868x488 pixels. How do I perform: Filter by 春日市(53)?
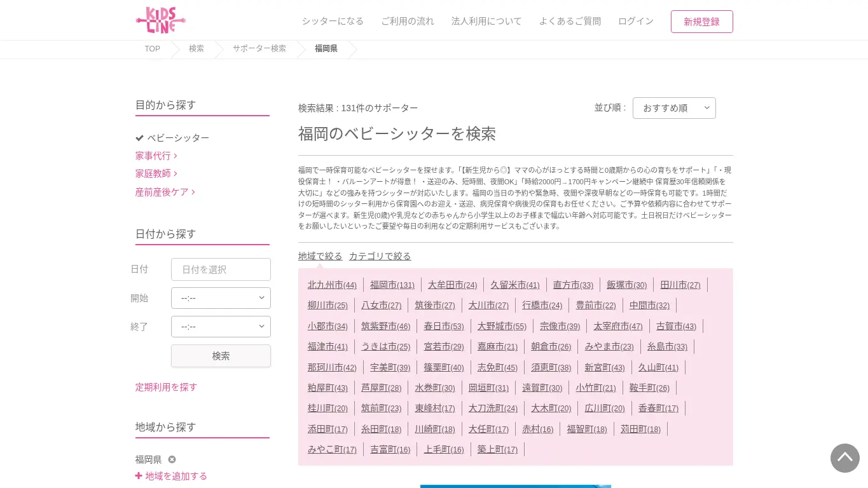[444, 327]
